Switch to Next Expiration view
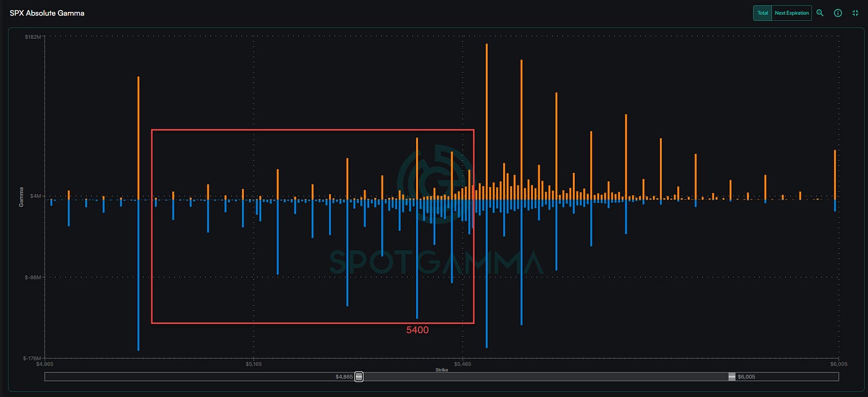 click(792, 13)
